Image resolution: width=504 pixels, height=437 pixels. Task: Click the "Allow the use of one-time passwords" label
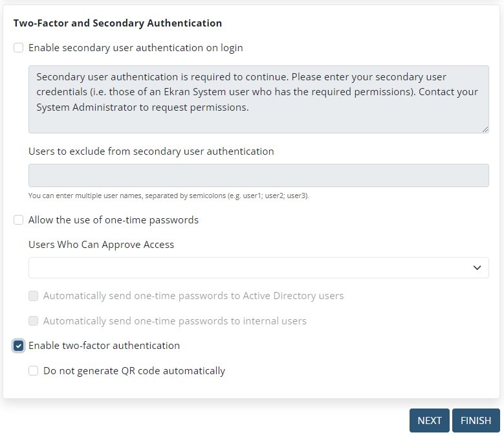point(113,220)
